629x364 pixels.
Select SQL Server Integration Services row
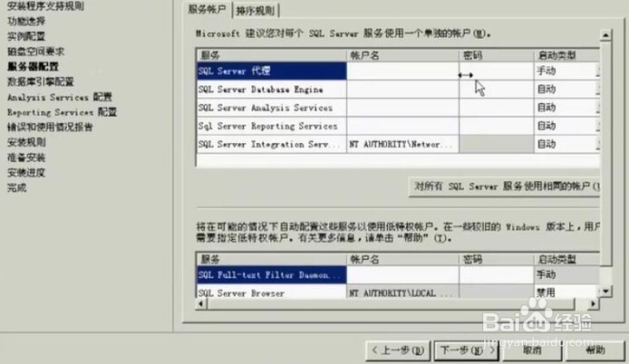point(272,144)
